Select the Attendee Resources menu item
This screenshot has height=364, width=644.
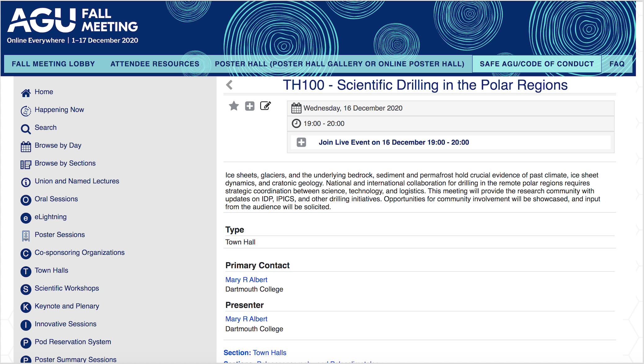[155, 64]
